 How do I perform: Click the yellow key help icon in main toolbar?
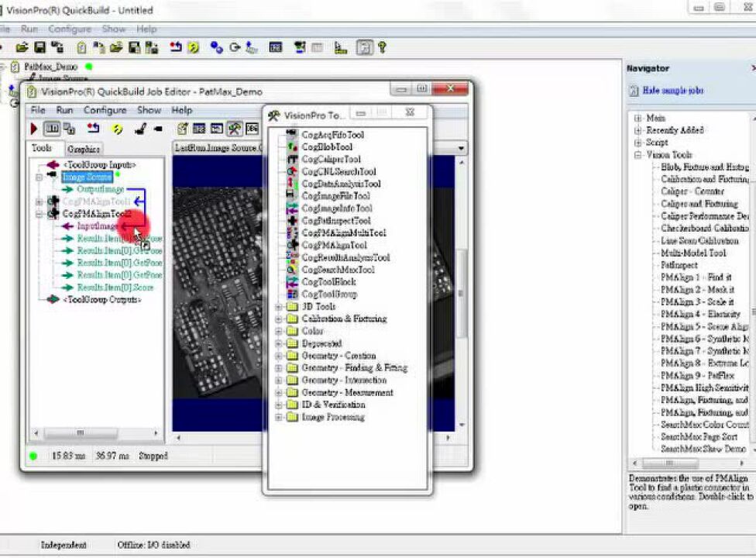(x=383, y=47)
